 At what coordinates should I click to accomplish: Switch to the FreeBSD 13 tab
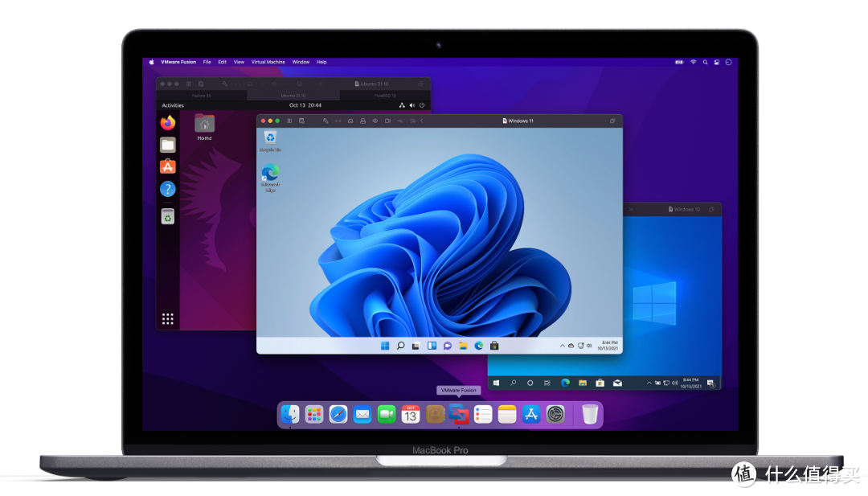385,96
